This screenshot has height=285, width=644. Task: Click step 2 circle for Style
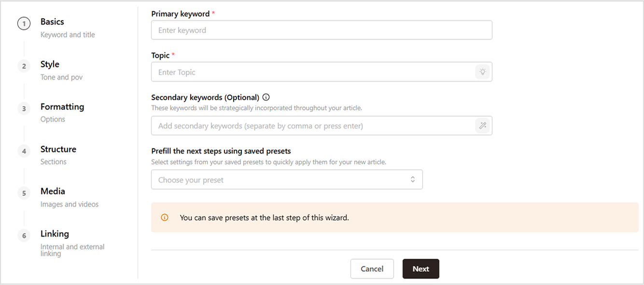(x=24, y=66)
